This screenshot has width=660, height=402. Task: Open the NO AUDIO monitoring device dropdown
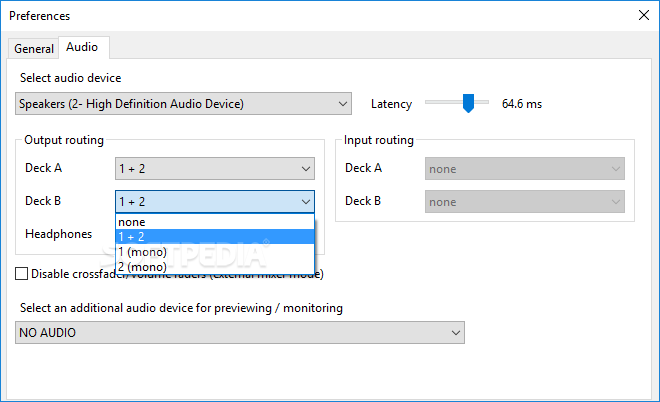pyautogui.click(x=240, y=333)
